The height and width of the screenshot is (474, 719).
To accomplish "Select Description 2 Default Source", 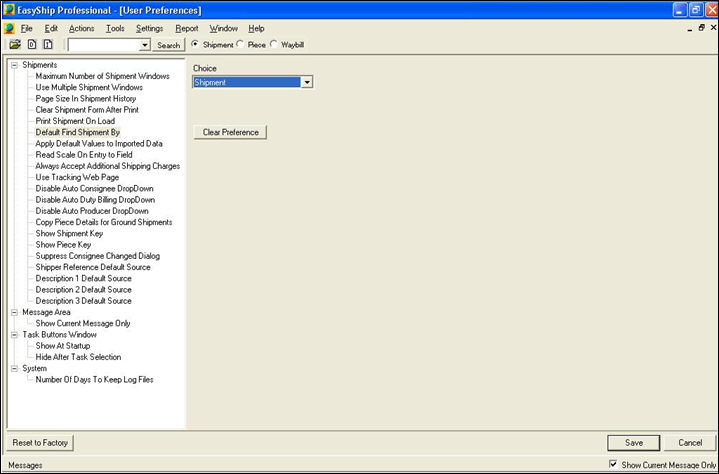I will click(x=83, y=290).
